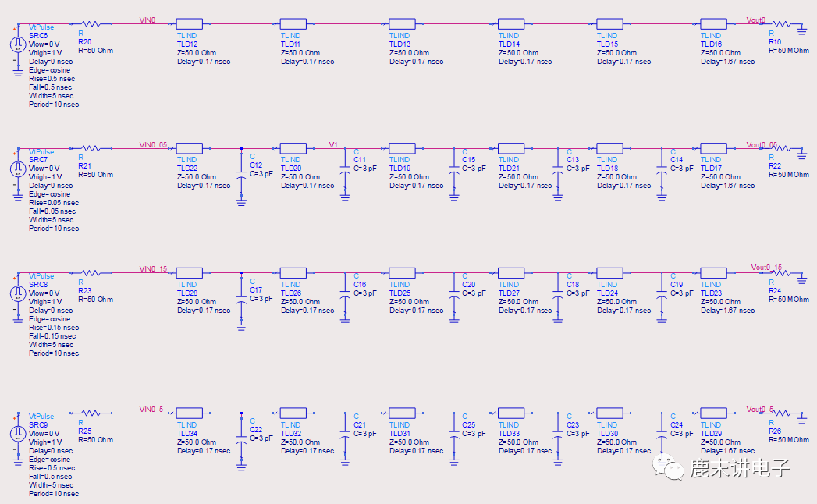Click the TLD16 delay line element

[713, 24]
